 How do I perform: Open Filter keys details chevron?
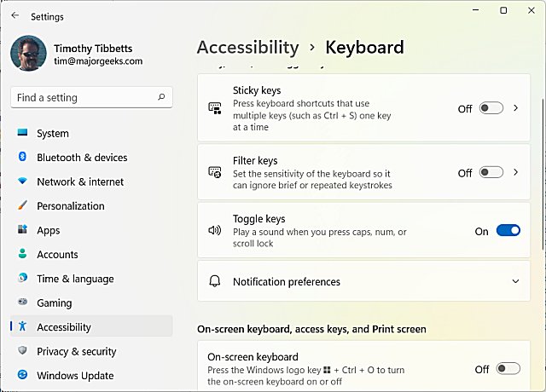pos(516,172)
